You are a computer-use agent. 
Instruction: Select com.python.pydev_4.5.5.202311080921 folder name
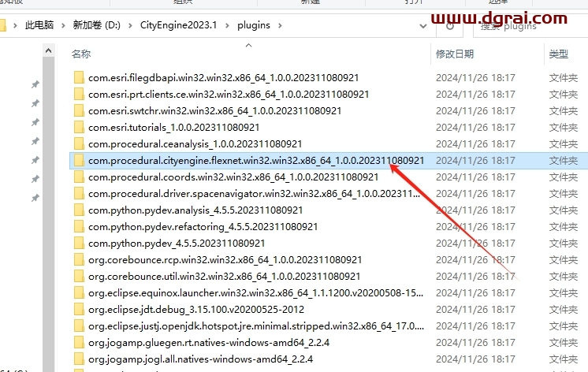coord(177,243)
